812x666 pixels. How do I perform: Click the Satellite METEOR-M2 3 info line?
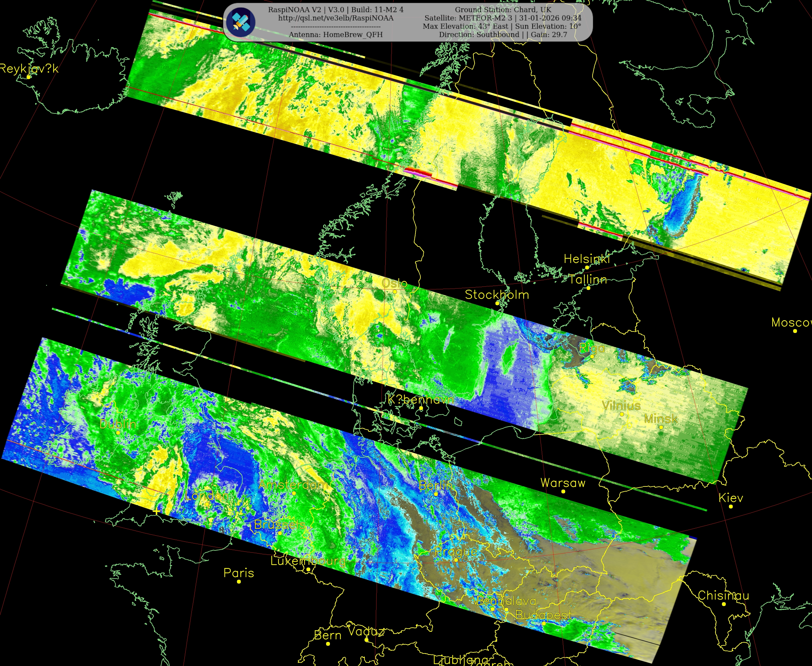[502, 18]
